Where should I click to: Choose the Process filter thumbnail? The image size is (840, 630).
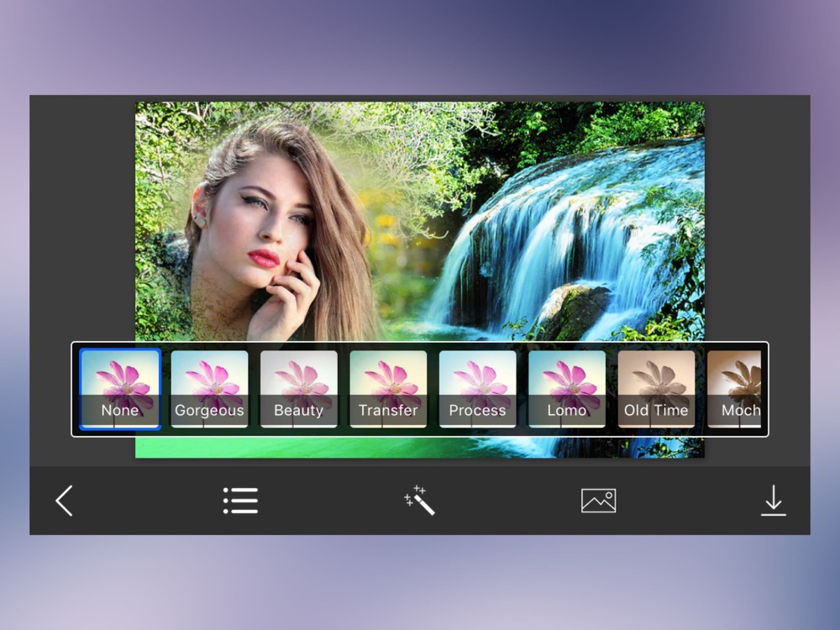click(478, 389)
